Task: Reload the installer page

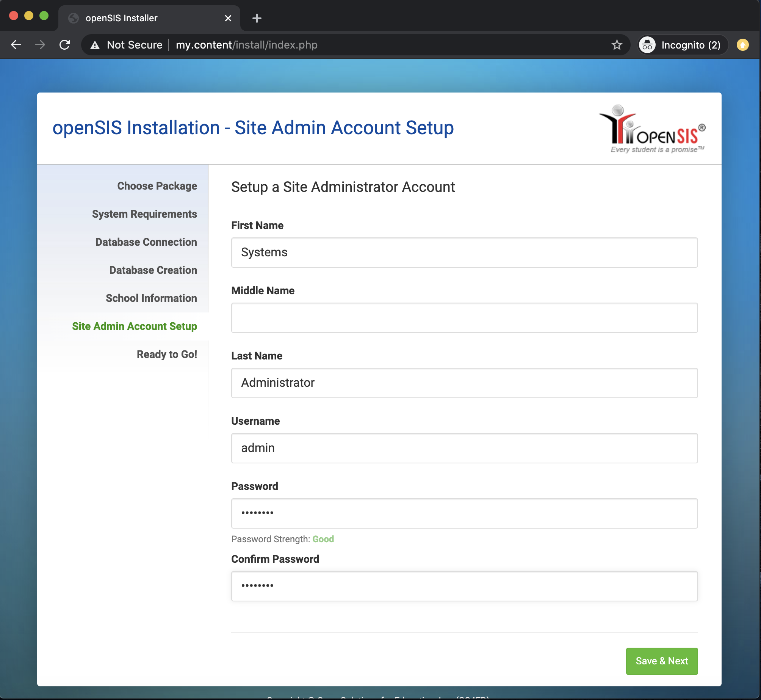Action: coord(65,45)
